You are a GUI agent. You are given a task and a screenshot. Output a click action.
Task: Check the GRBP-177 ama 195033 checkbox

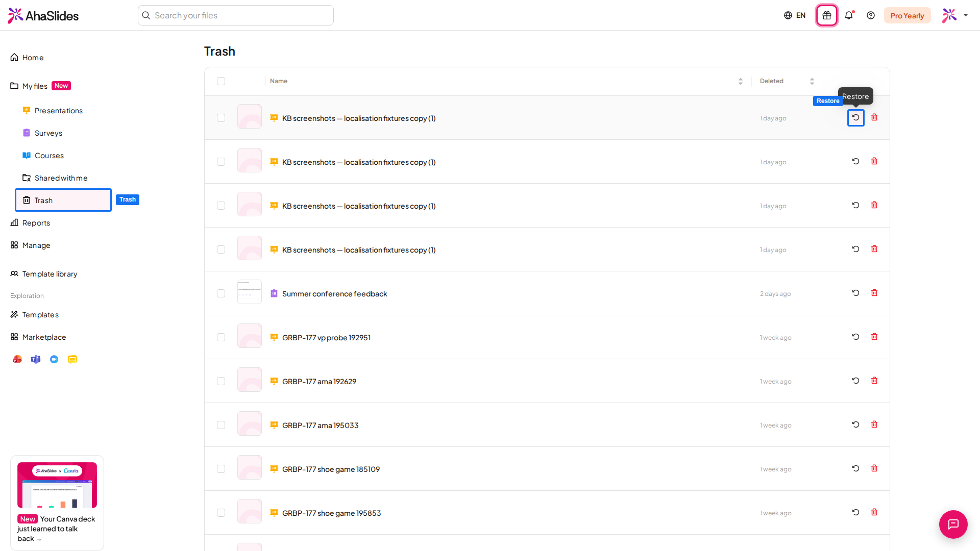tap(221, 425)
